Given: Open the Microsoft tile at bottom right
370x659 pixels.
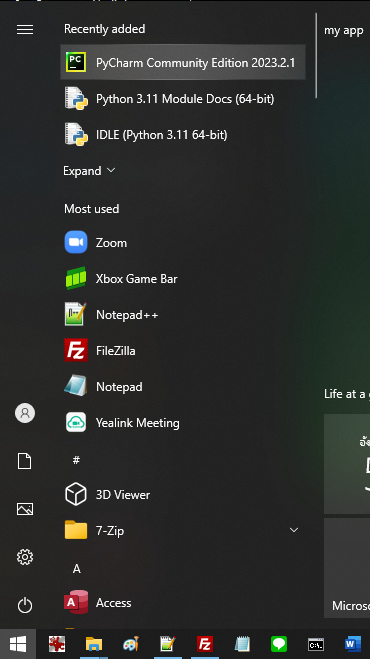Looking at the screenshot, I should tap(347, 568).
